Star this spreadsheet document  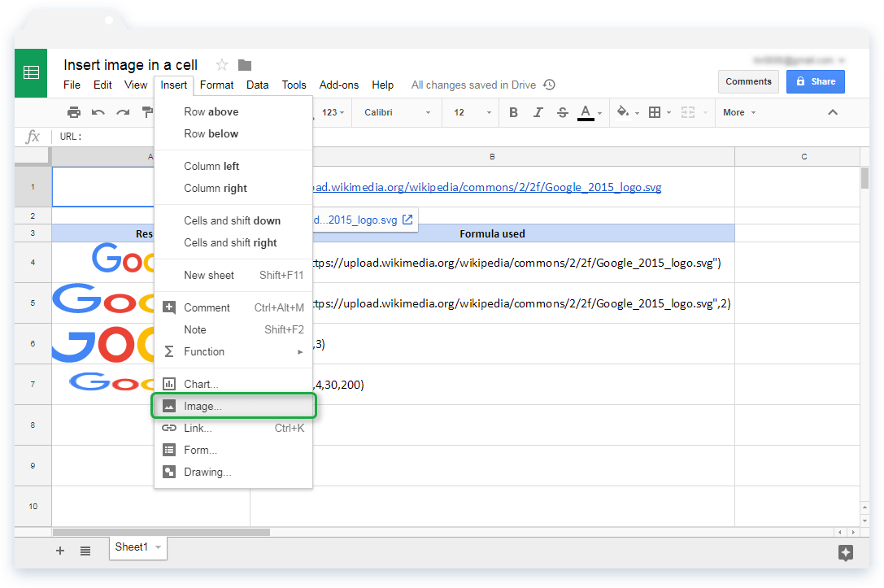pyautogui.click(x=222, y=65)
